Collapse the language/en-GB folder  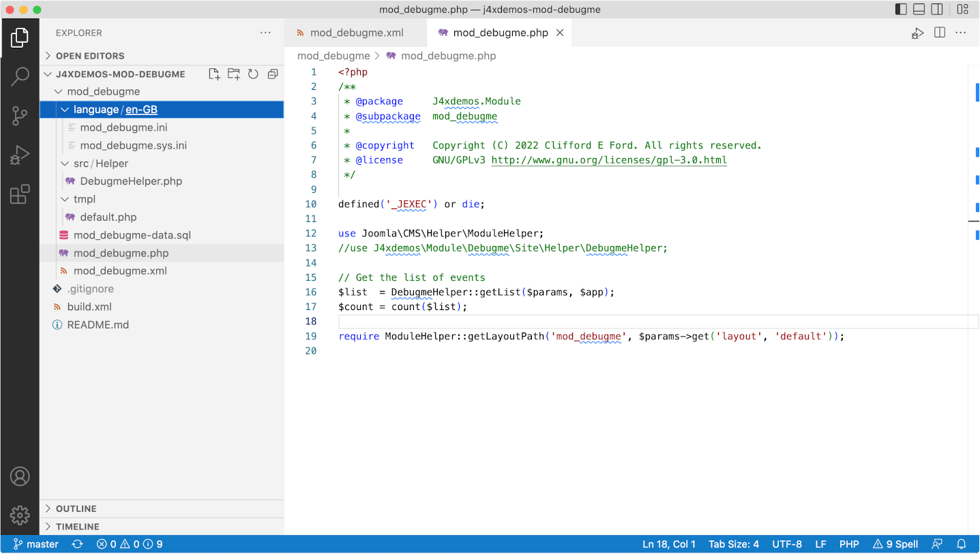[64, 109]
